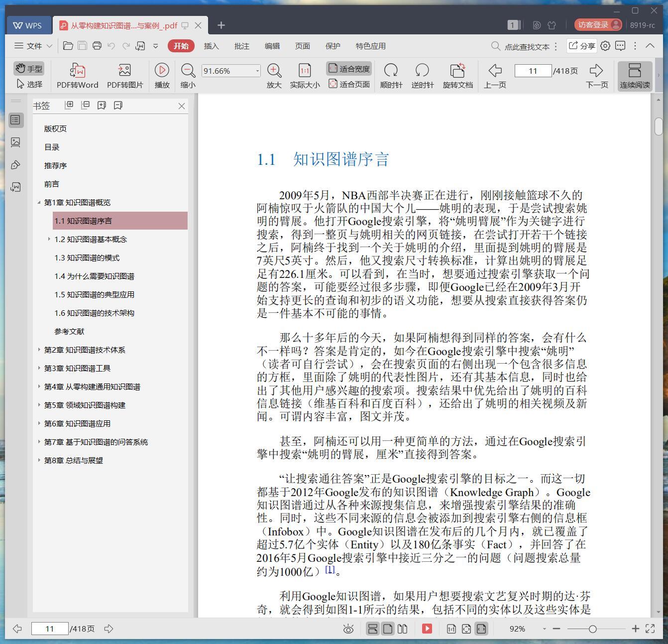Open the feedback chat bubble icon
Screen dimensions: 668x644
[620, 46]
